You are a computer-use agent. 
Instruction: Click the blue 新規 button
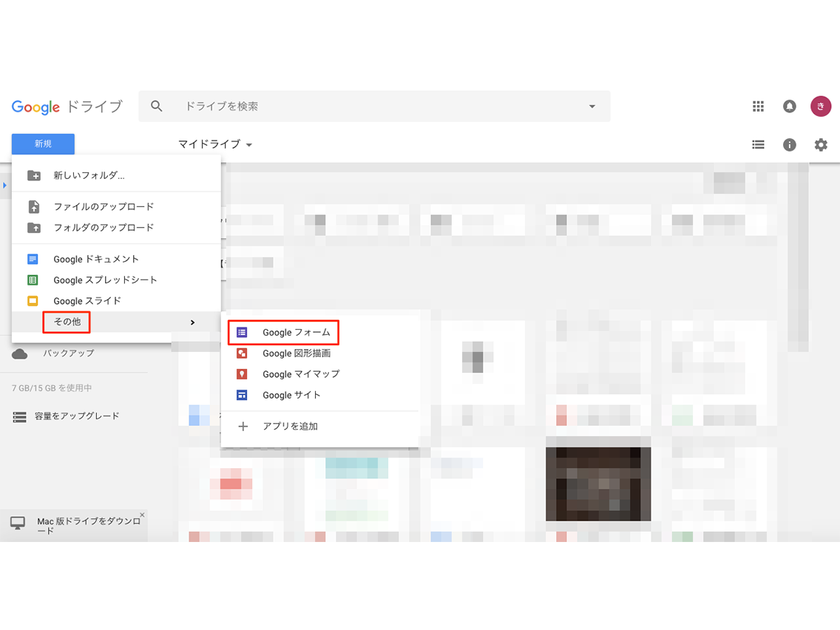pyautogui.click(x=43, y=143)
